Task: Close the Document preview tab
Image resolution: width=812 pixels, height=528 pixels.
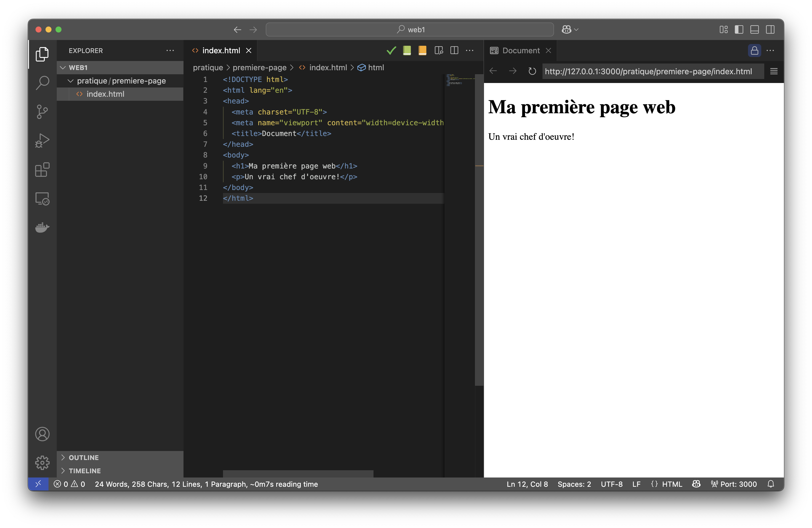Action: (548, 50)
